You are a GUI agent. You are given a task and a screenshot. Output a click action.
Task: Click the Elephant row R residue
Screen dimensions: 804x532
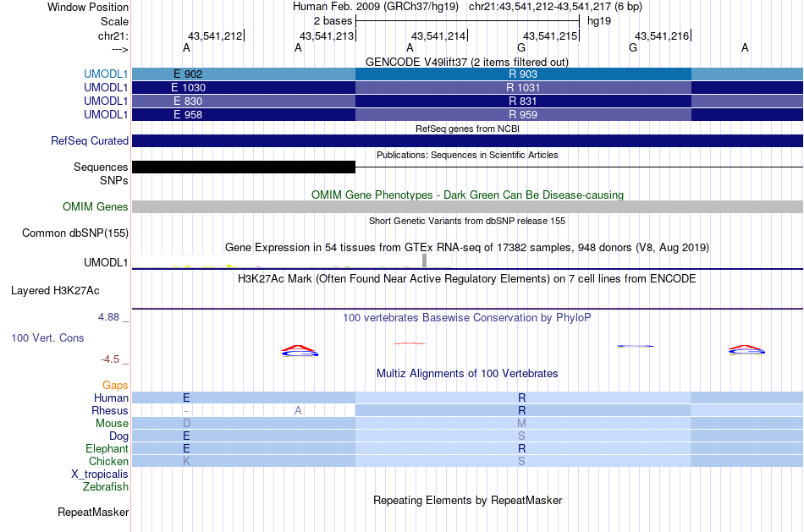(521, 448)
